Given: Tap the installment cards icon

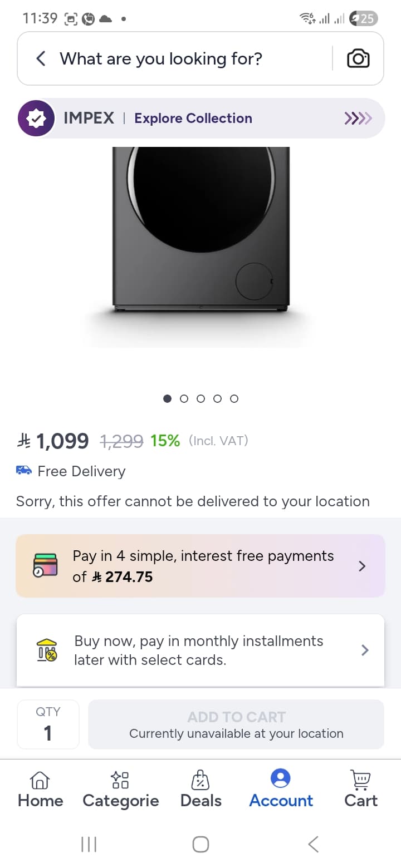Looking at the screenshot, I should [x=46, y=565].
